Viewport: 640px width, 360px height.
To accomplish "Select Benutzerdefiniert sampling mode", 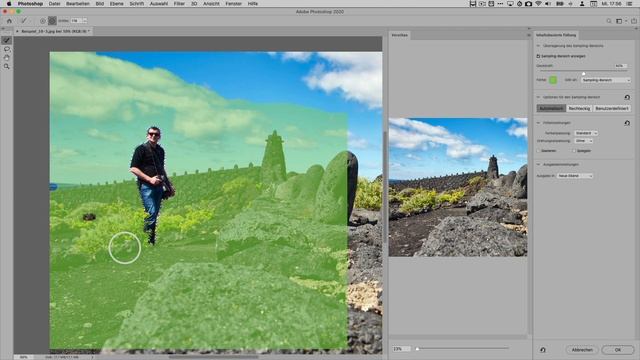I will [611, 109].
